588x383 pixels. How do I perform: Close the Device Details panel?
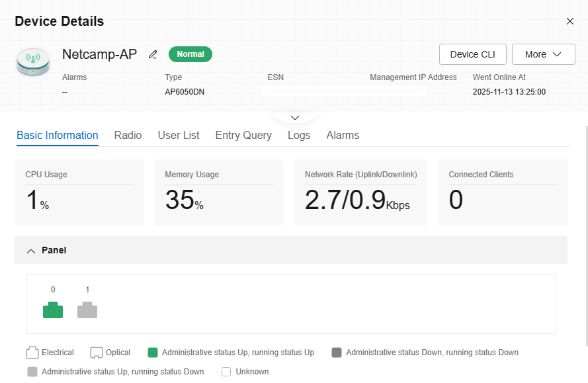click(570, 21)
